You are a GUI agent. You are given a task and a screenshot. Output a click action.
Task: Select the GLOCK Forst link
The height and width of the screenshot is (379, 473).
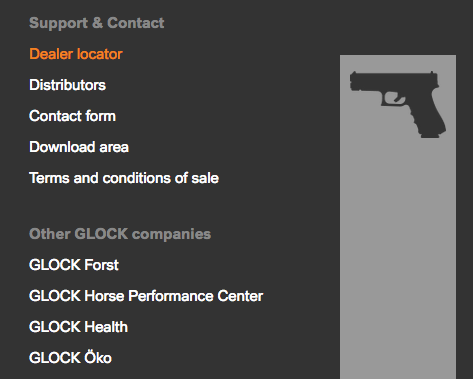point(74,265)
